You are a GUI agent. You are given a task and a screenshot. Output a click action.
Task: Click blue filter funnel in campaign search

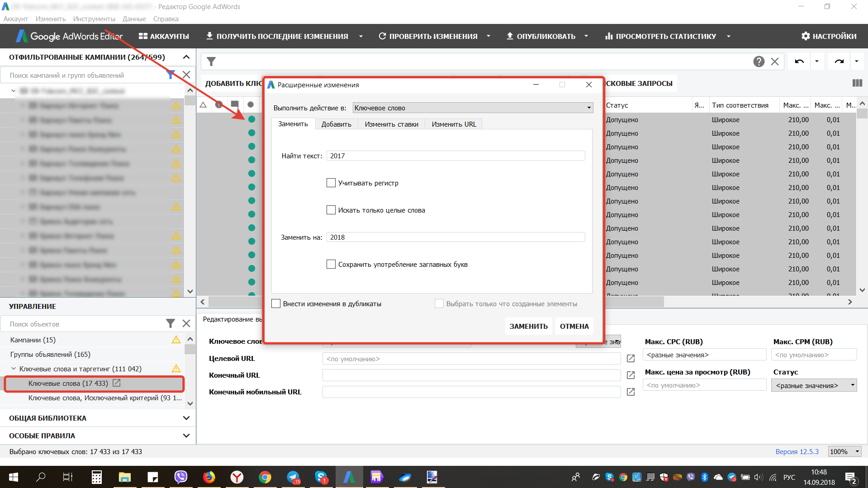point(170,75)
